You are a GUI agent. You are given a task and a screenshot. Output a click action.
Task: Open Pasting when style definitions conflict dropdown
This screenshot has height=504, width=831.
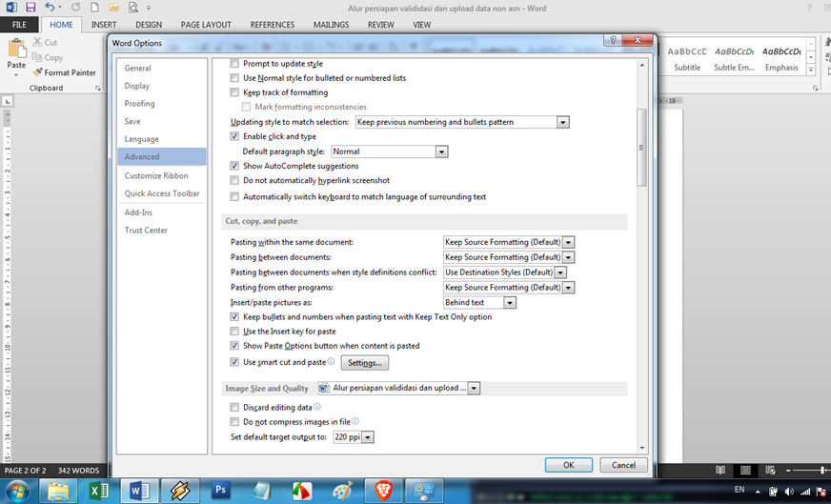point(560,272)
